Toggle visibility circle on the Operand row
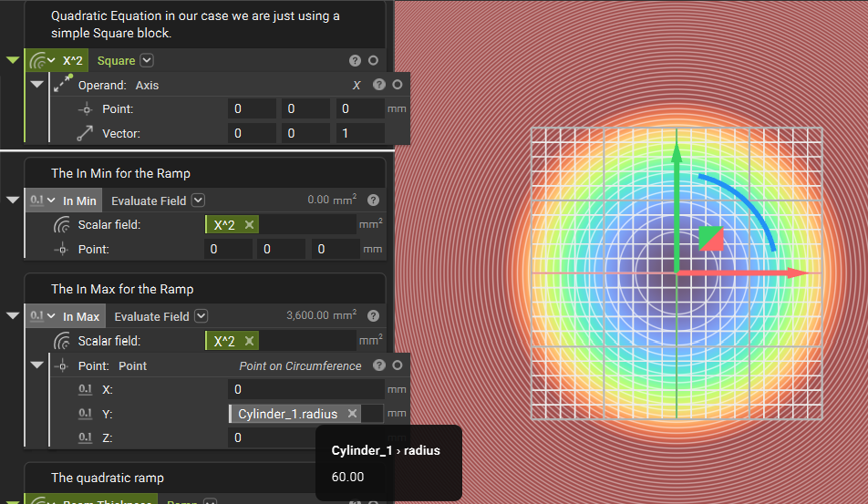Screen dimensions: 868x504 (397, 85)
